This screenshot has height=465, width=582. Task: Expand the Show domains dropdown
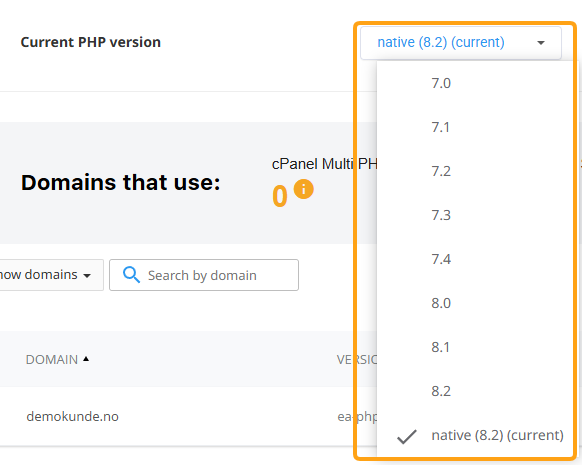click(x=50, y=275)
